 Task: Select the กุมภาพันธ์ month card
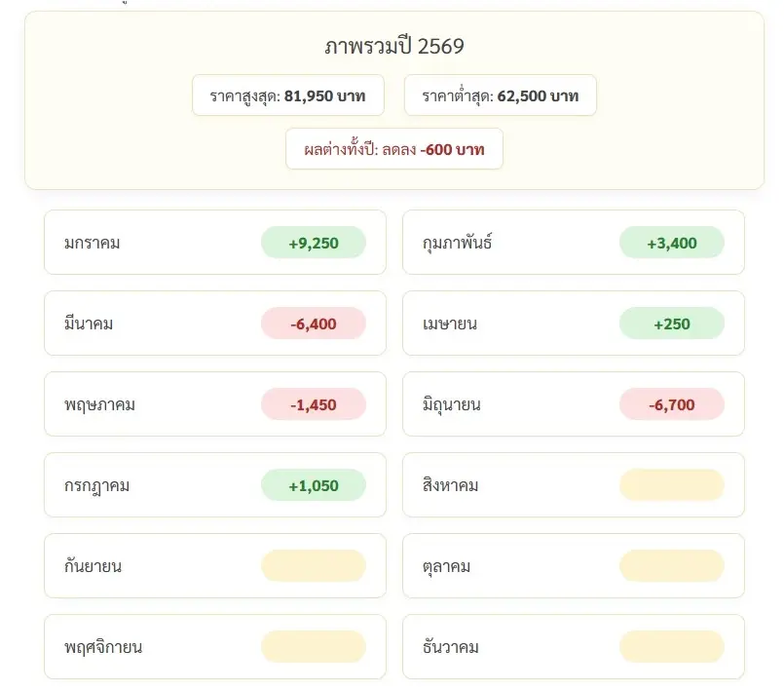574,243
